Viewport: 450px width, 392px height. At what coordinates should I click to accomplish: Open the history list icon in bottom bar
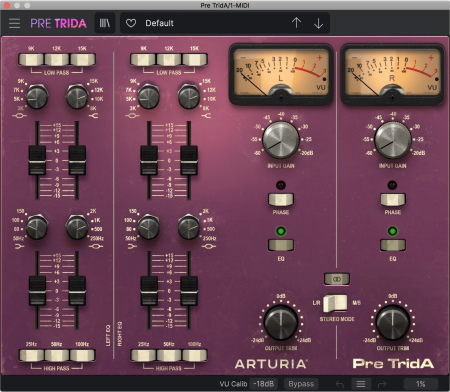[x=361, y=384]
